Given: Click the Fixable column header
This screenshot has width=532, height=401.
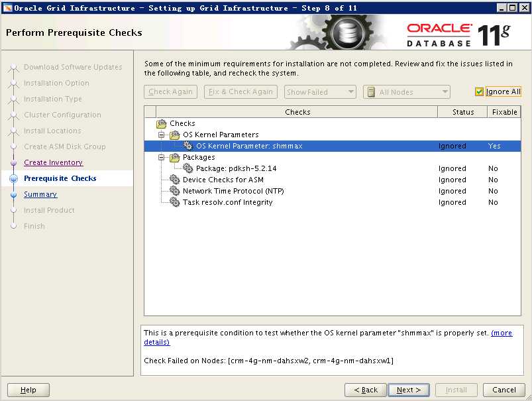Looking at the screenshot, I should [504, 112].
